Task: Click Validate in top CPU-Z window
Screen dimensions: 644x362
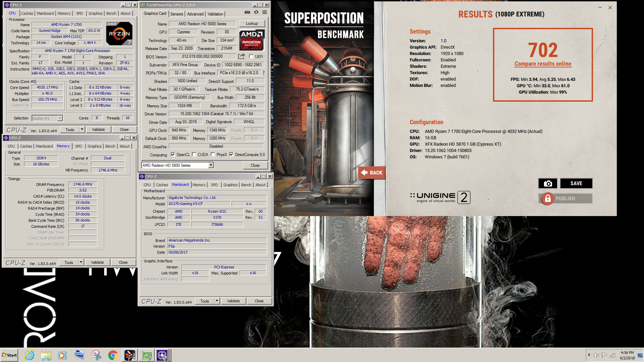Action: pos(98,130)
